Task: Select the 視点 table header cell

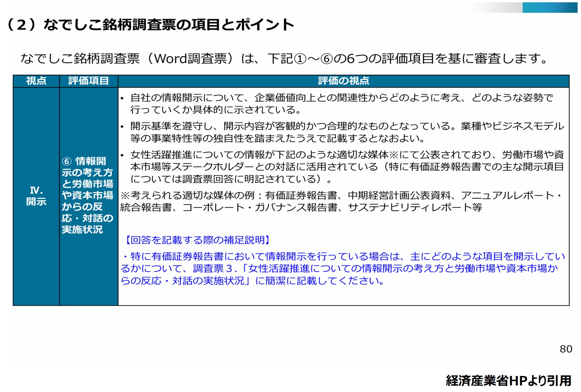Action: coord(36,81)
